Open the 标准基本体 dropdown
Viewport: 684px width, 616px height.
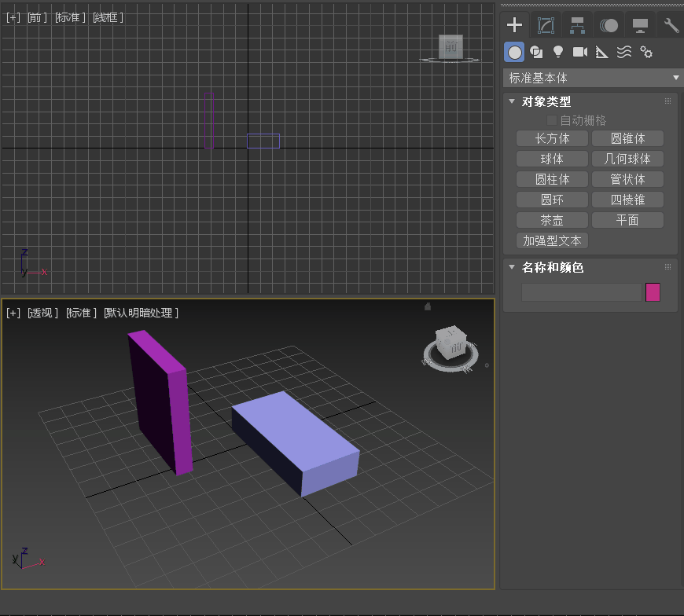592,78
